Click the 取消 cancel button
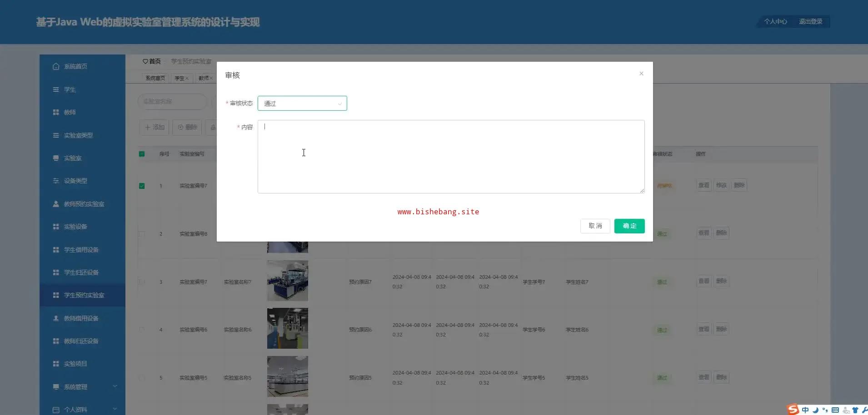The width and height of the screenshot is (868, 415). tap(595, 226)
